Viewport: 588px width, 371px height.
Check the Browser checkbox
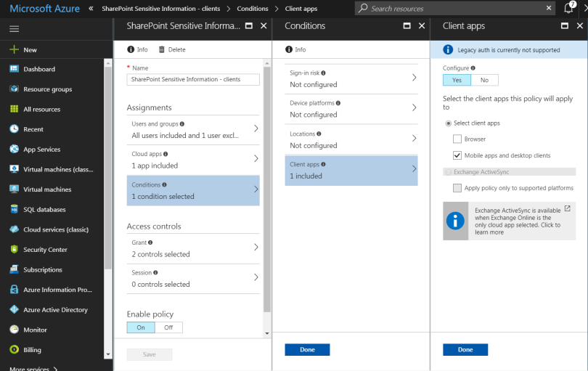pos(457,139)
